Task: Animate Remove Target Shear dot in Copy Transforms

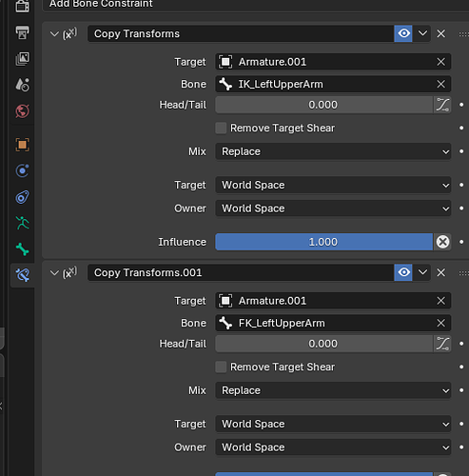Action: 461,129
